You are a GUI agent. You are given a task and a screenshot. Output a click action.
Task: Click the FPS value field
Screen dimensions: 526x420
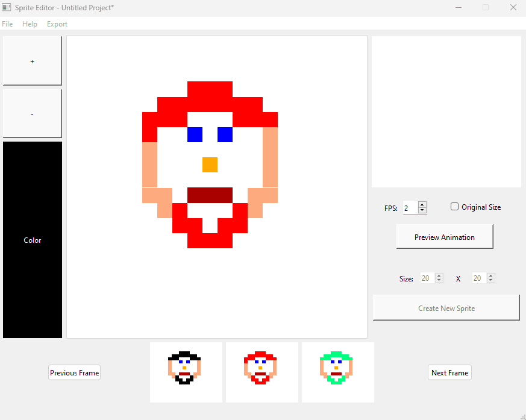(x=410, y=208)
